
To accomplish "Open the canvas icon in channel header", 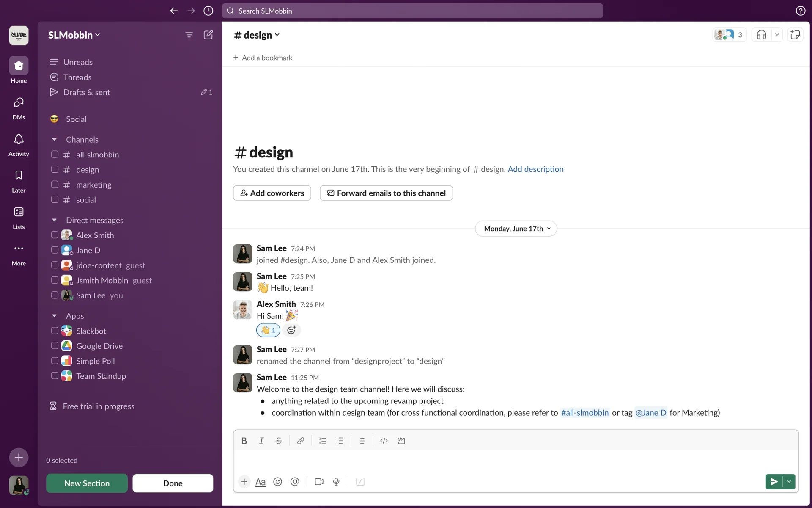I will 795,35.
